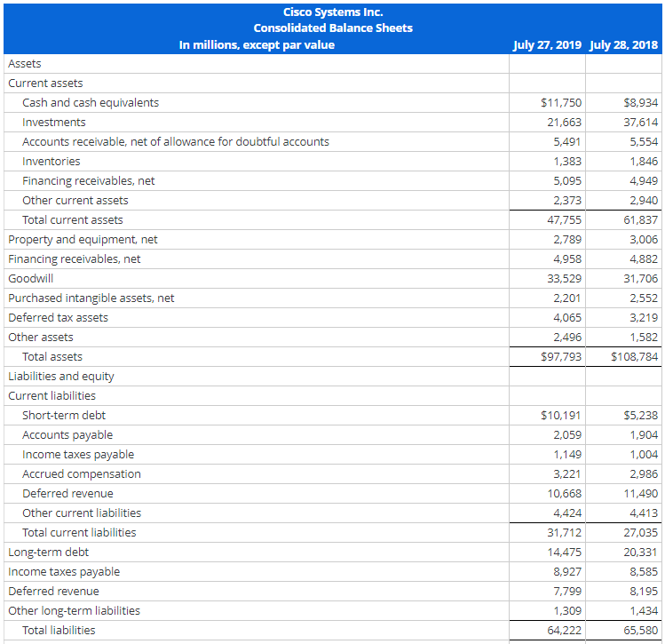
Task: Select the 'Short-term debt' row label
Action: (x=64, y=415)
